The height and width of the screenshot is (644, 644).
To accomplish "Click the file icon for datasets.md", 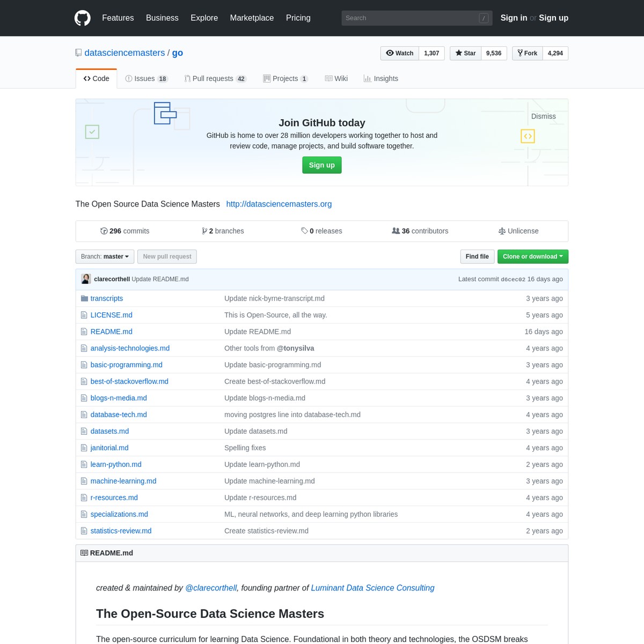I will 84,431.
